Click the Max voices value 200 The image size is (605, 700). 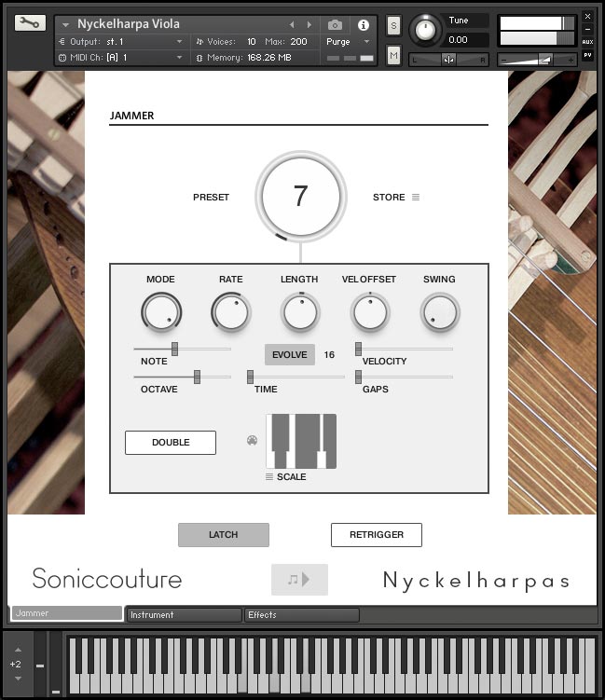(x=298, y=42)
